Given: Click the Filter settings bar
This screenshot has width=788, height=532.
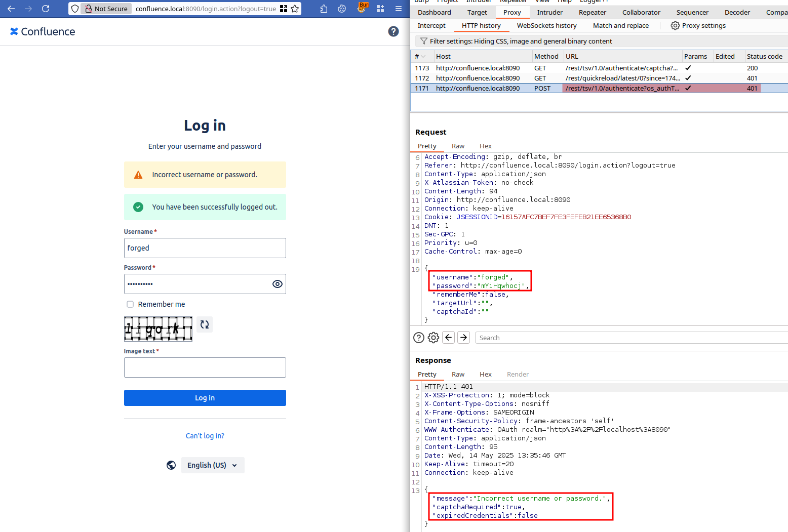Looking at the screenshot, I should (602, 41).
